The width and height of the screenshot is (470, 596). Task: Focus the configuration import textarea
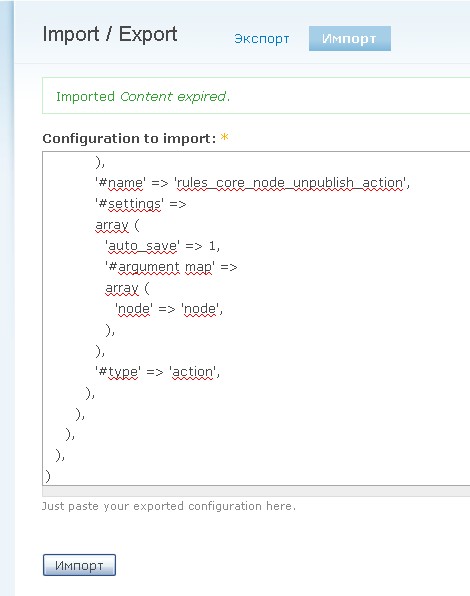click(256, 319)
